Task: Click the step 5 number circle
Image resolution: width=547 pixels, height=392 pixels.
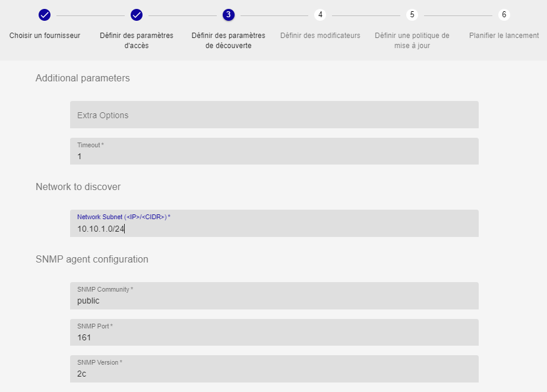Action: (x=412, y=15)
